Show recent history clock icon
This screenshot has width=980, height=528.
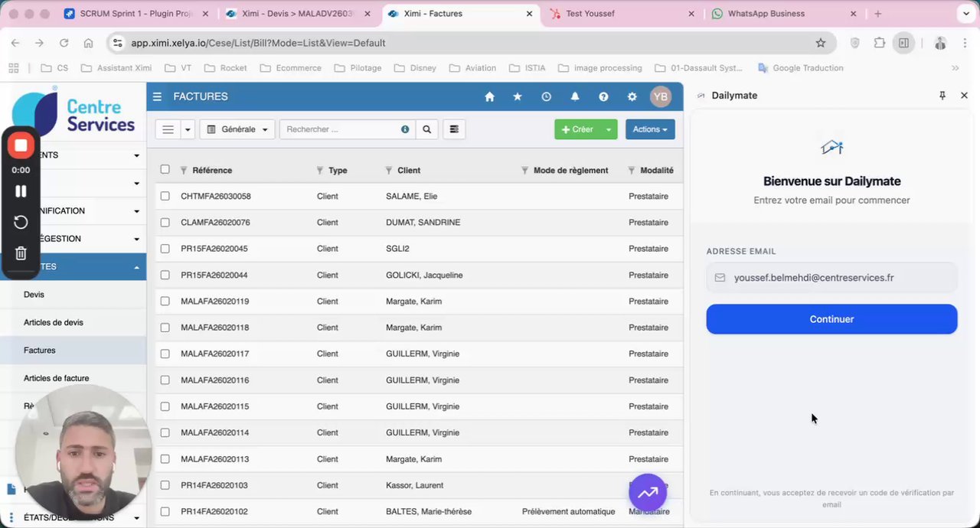(546, 96)
